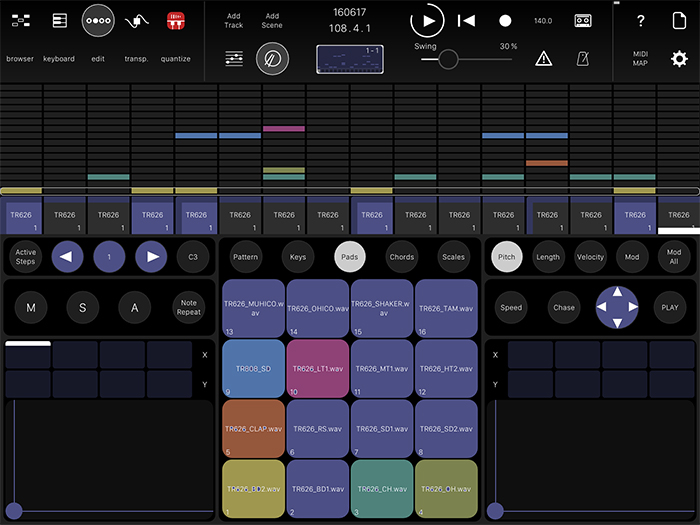The image size is (700, 525).
Task: Trigger the TR626_HT2.wav pad
Action: click(x=446, y=368)
